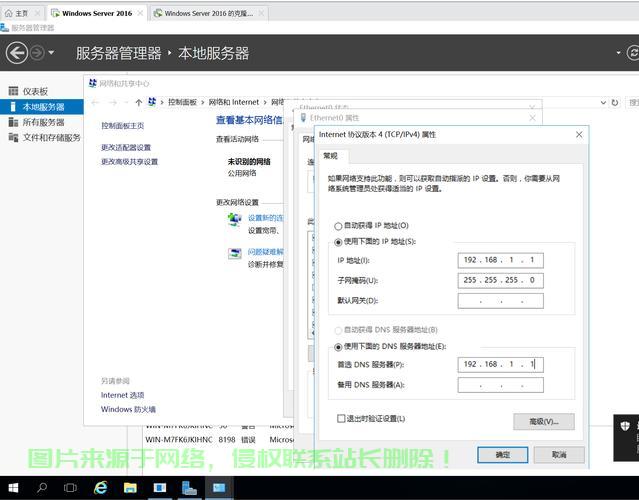639x500 pixels.
Task: Click the 高级(V)... button
Action: click(544, 421)
